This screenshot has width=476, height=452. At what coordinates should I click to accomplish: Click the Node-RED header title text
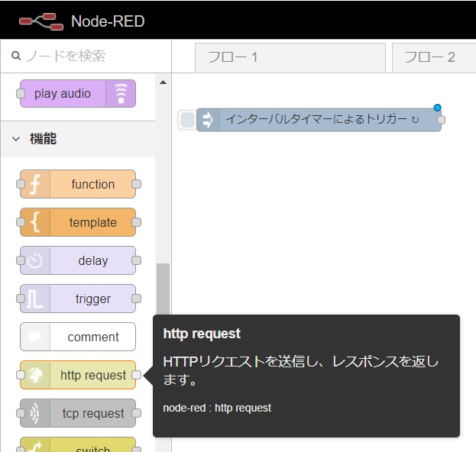pos(108,21)
